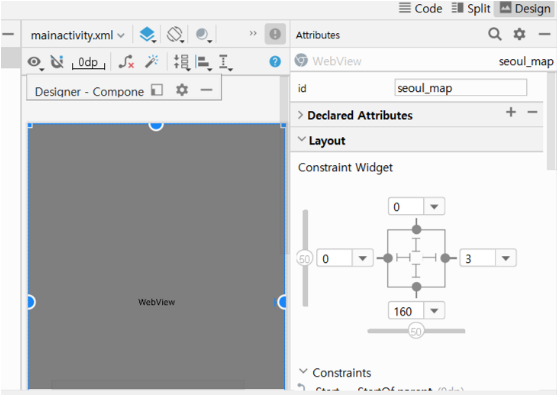Click the orientation for preview icon
Screen dimensions: 557x395
pos(175,35)
